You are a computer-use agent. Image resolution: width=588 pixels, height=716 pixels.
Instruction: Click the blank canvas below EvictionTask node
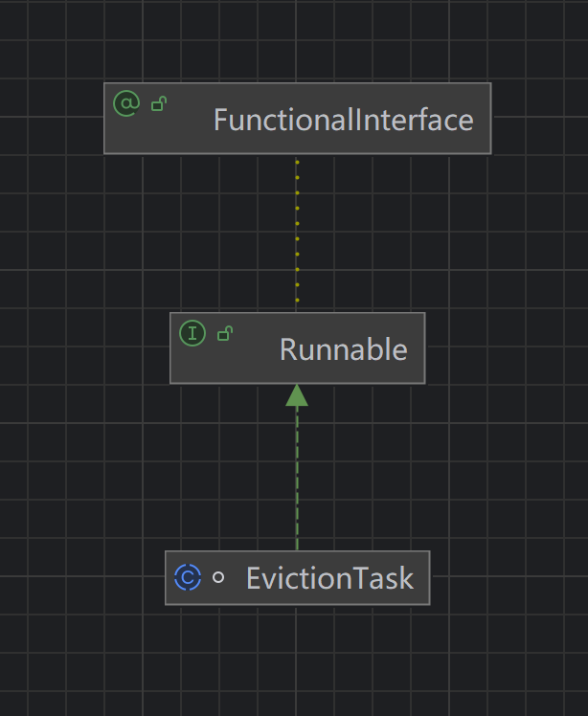(297, 660)
